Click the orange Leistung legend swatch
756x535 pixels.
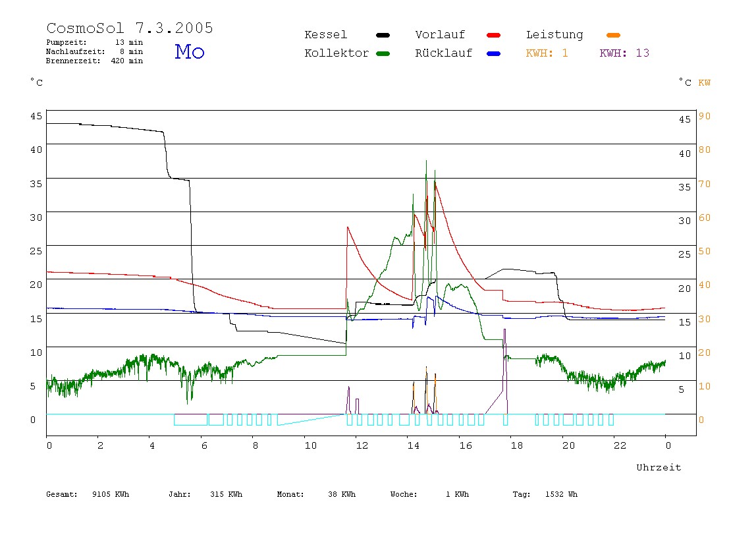click(613, 35)
